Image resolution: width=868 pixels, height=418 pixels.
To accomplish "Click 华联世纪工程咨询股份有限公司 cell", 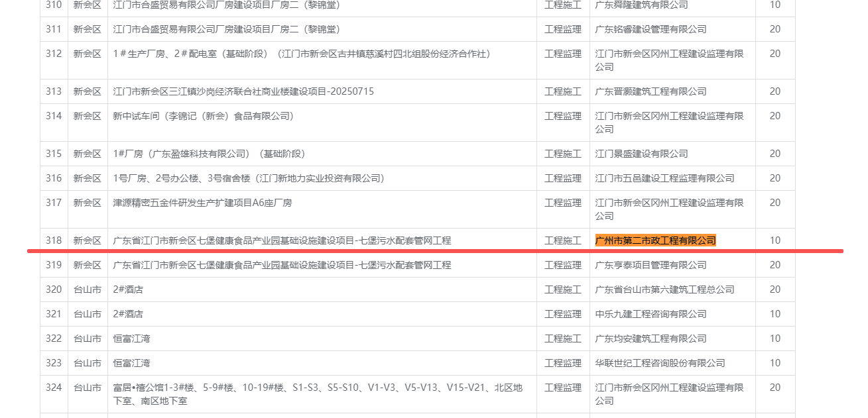I will pyautogui.click(x=660, y=363).
